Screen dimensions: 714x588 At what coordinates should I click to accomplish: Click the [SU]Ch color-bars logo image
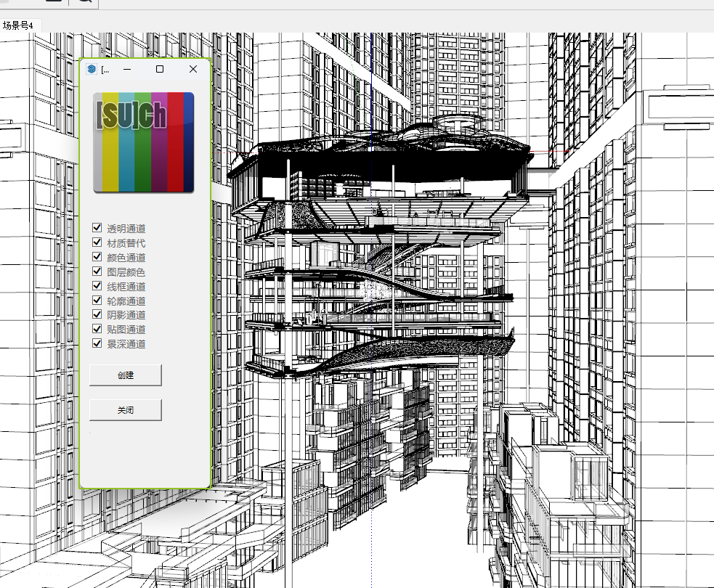tap(143, 142)
